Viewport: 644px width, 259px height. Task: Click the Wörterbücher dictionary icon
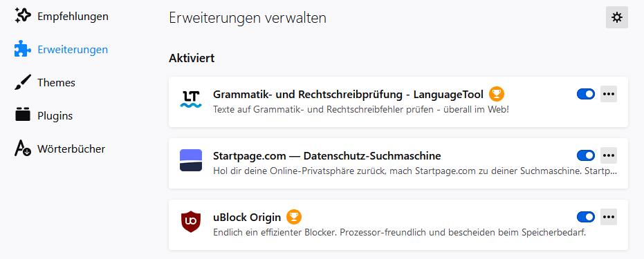[x=23, y=148]
